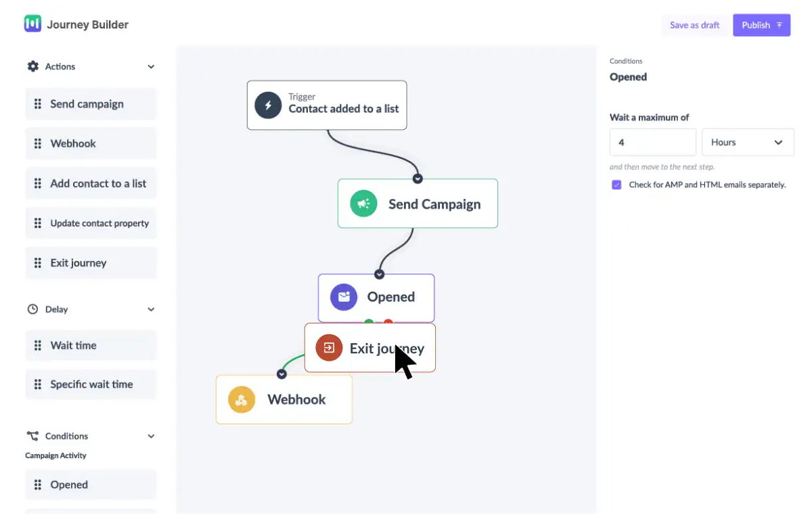Click the yellow Webhook icon on the canvas
This screenshot has width=812, height=519.
(x=242, y=399)
